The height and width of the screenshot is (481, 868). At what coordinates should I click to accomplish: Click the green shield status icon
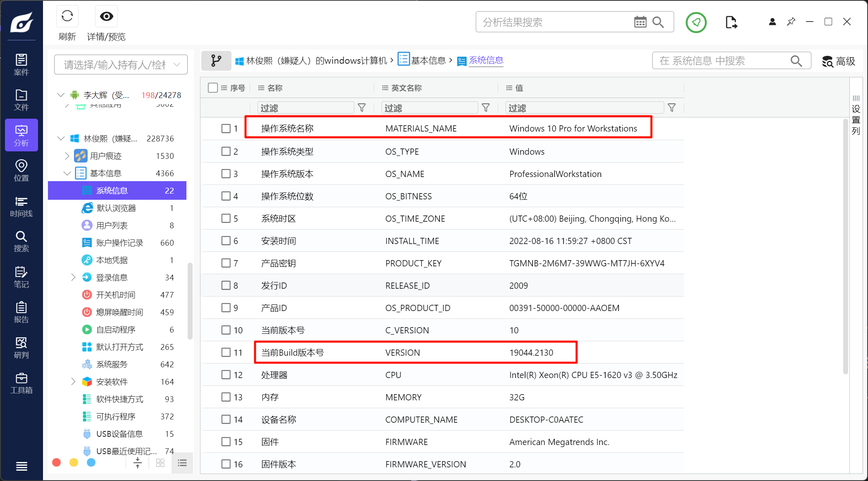[696, 22]
